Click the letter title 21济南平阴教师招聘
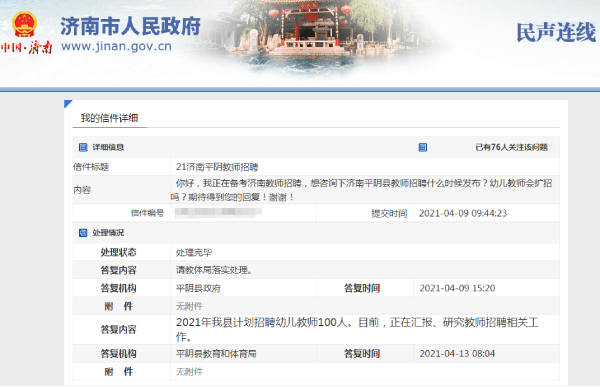Screen dimensions: 600x387 click(x=217, y=167)
